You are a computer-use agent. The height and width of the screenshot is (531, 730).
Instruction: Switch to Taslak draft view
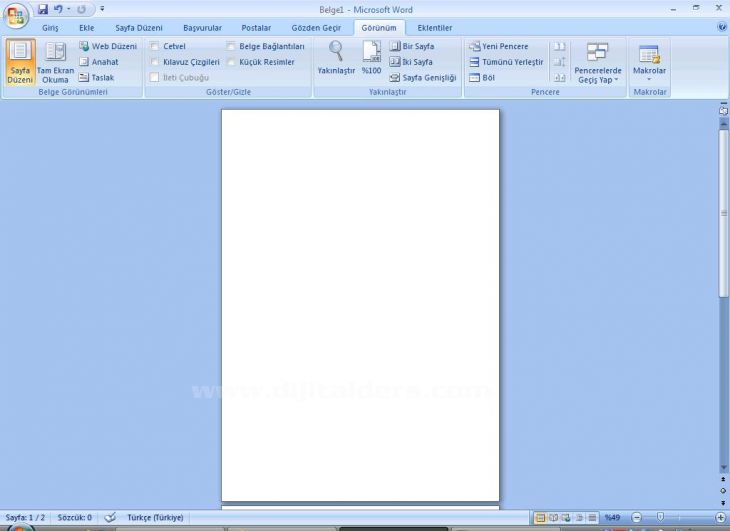coord(96,78)
